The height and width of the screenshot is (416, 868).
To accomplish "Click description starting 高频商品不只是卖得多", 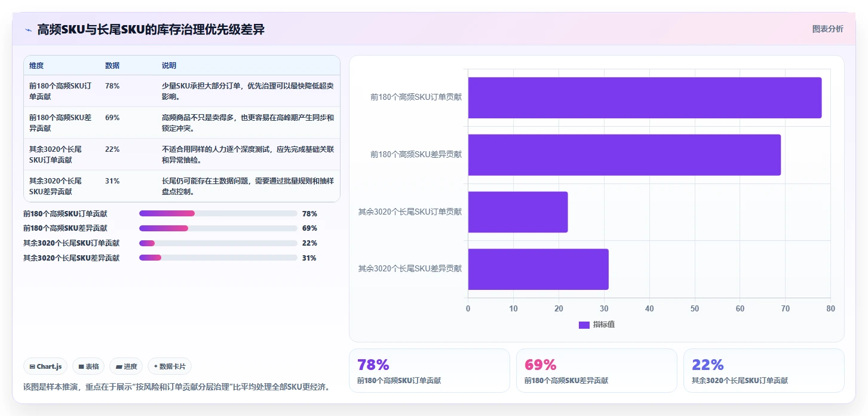I will [x=247, y=123].
